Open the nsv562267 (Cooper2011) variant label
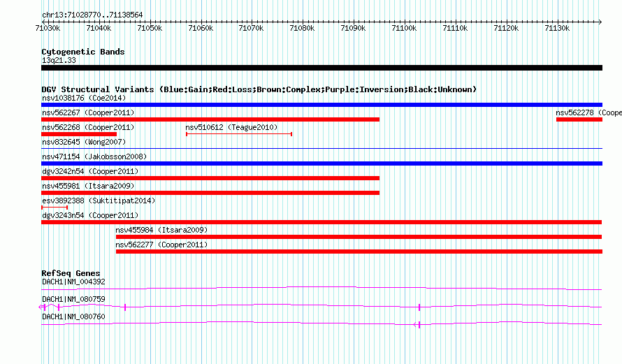622x364 pixels. coord(88,112)
